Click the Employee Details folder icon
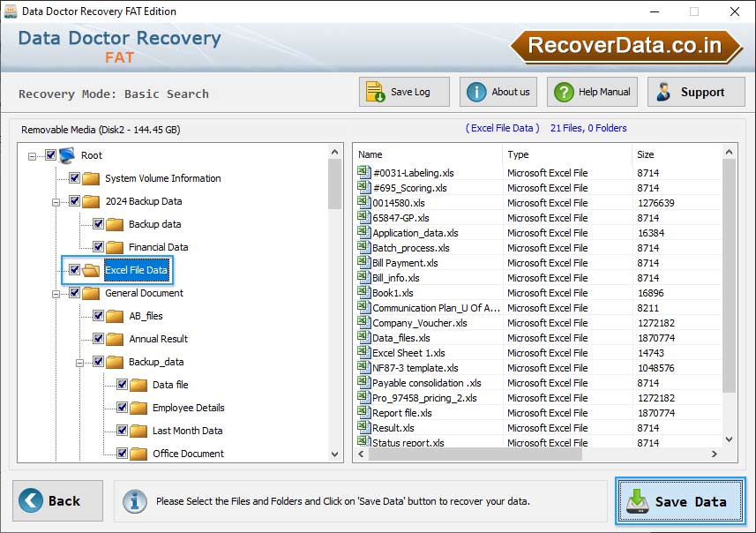The image size is (756, 533). tap(138, 408)
